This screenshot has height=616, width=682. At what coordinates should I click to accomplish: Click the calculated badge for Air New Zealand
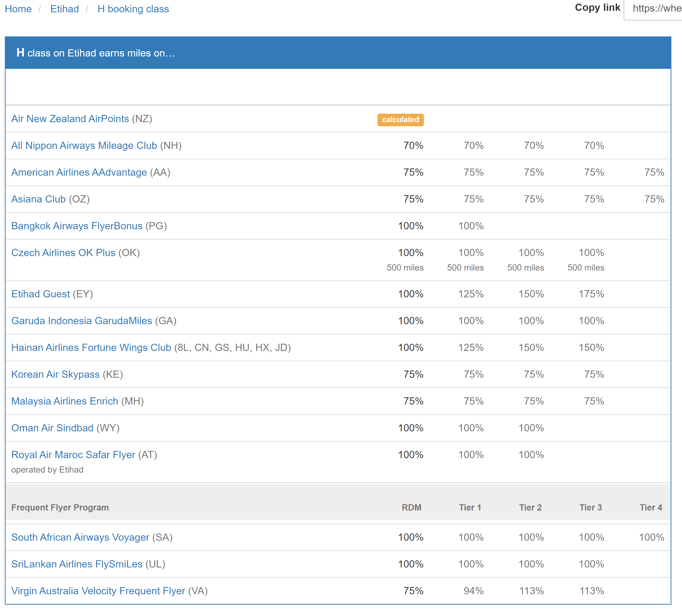pos(401,120)
